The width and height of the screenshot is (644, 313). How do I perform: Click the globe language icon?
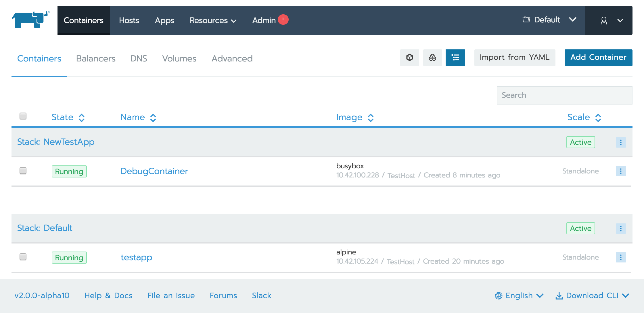point(499,295)
